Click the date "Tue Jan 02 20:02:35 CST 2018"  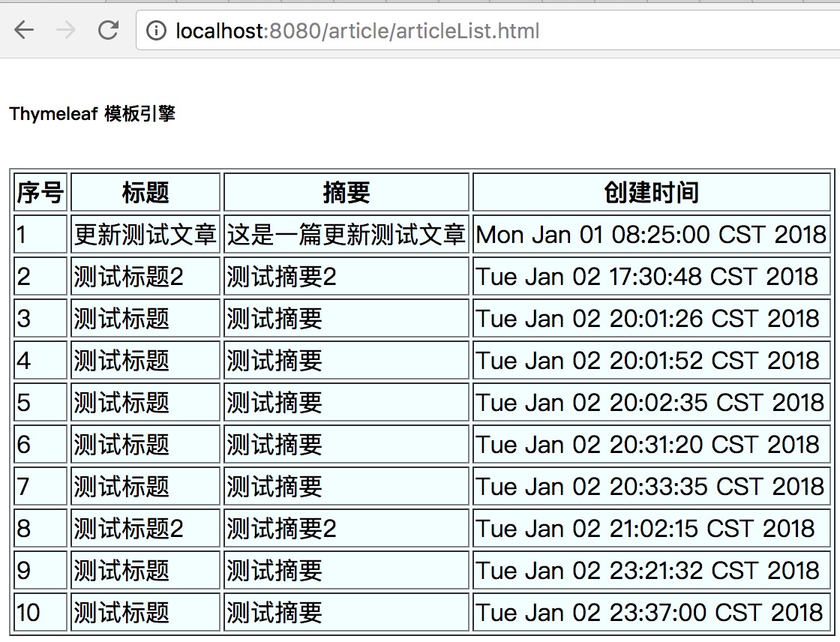[x=652, y=403]
